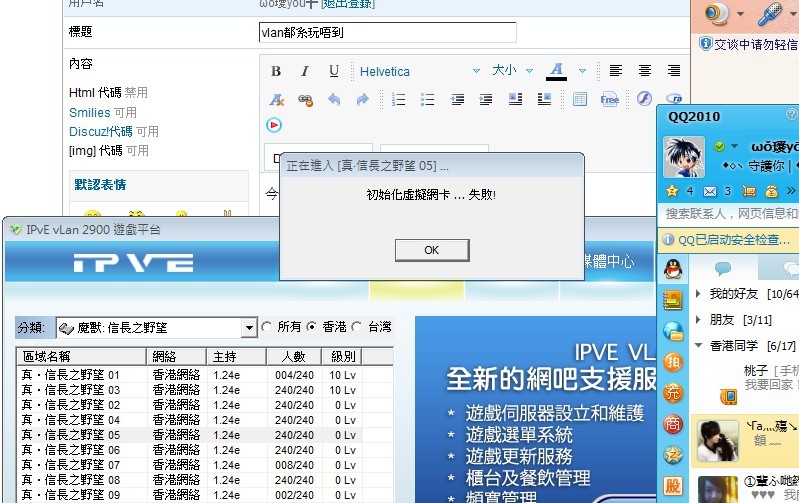Viewport: 799px width, 503px height.
Task: Click OK in the error dialog
Action: [432, 250]
